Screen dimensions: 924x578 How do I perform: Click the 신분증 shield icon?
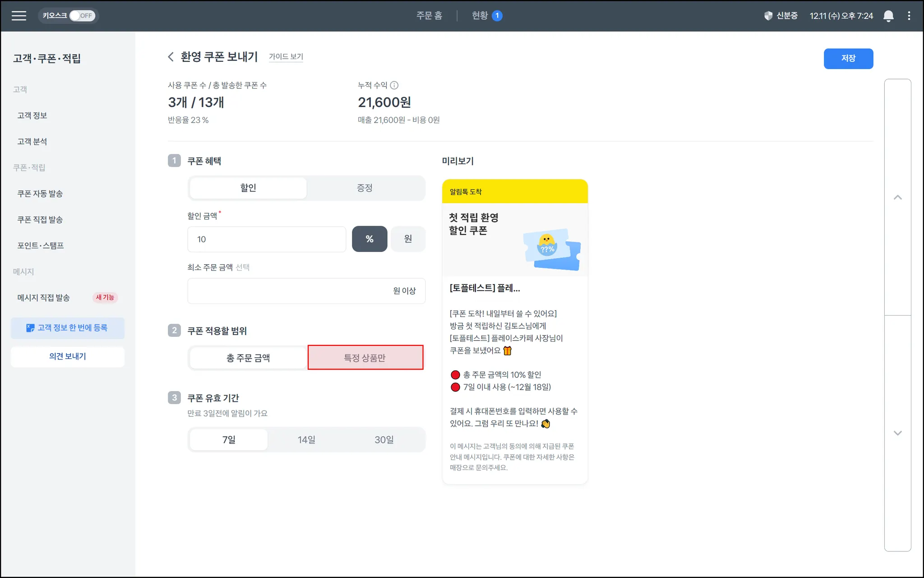click(768, 16)
